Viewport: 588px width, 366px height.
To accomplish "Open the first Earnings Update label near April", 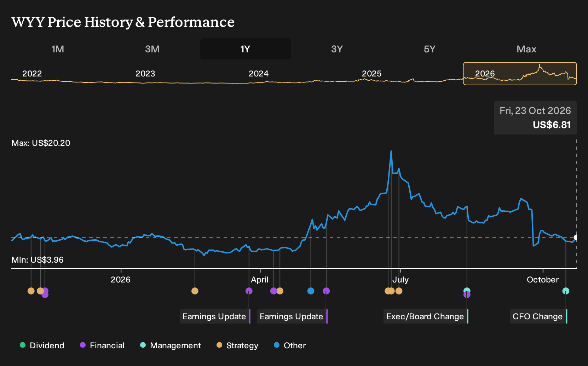I will point(215,316).
